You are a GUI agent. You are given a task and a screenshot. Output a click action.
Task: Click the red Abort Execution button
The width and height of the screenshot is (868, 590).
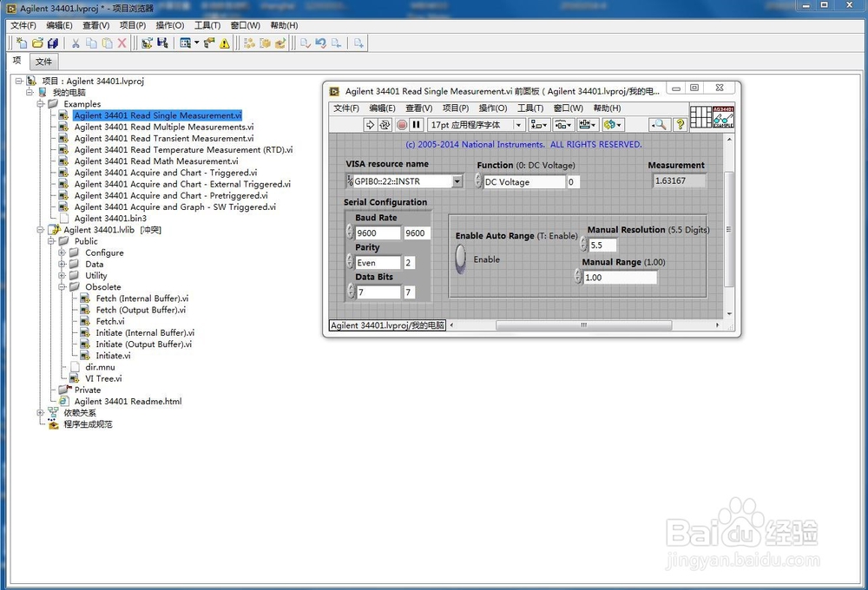(402, 125)
